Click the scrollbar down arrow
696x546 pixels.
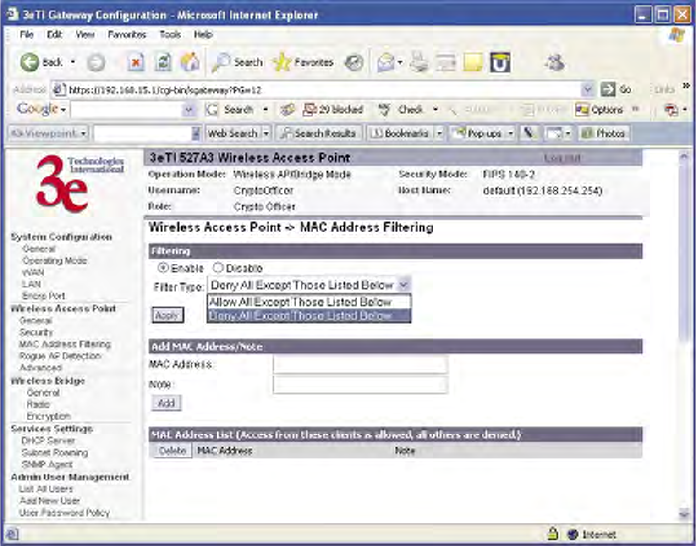pos(684,514)
